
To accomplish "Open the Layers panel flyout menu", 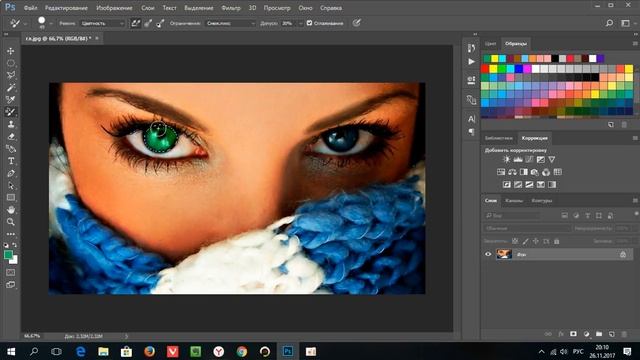I will (635, 200).
